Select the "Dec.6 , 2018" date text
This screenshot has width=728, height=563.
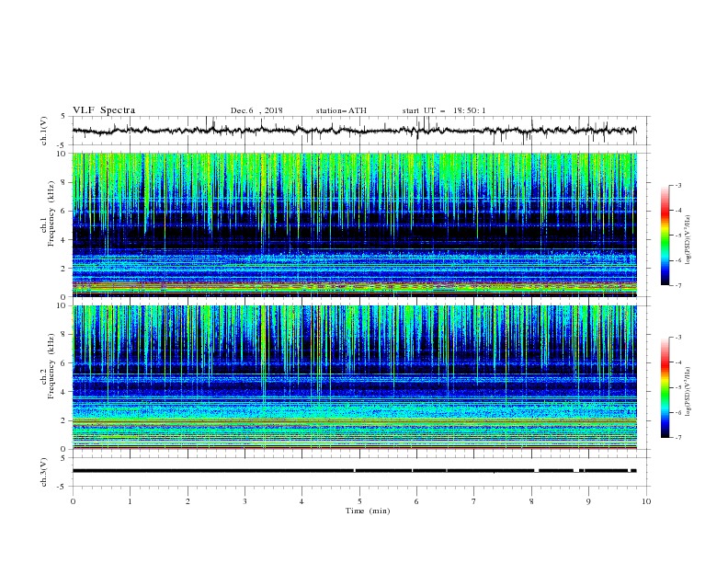[256, 110]
